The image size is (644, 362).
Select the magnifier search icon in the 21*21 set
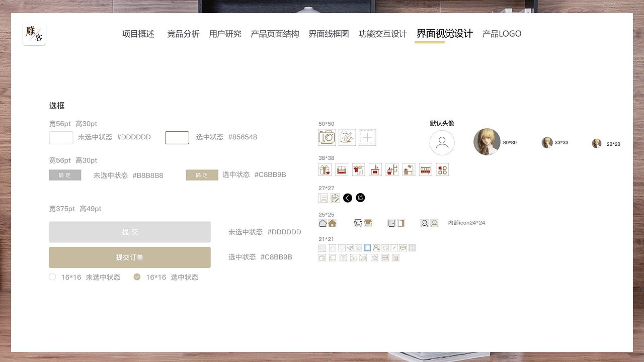coord(322,247)
